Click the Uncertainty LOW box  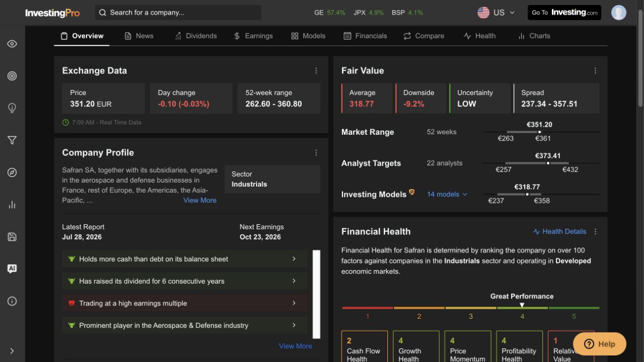tap(480, 98)
